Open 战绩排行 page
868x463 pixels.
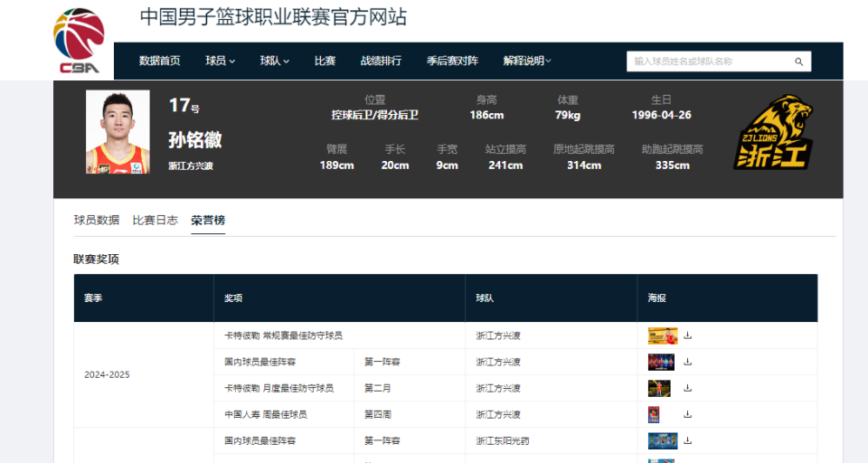381,61
